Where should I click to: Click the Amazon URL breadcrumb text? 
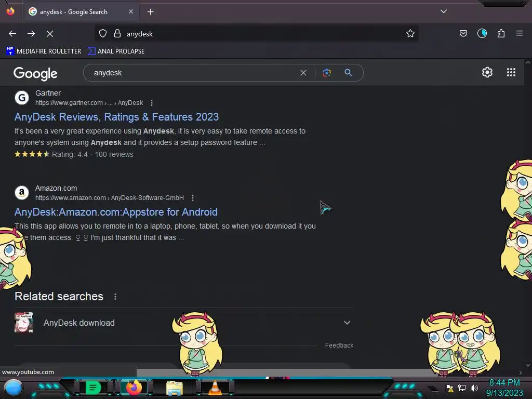coord(110,198)
